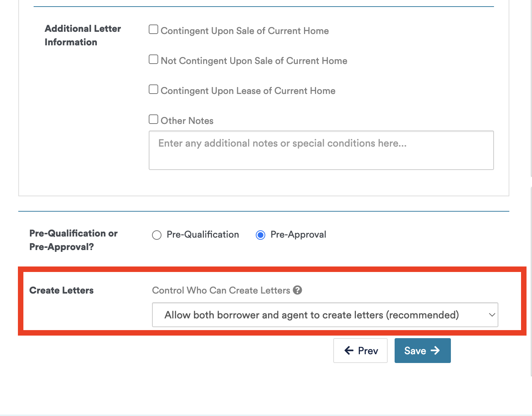This screenshot has width=532, height=416.
Task: Select the Pre-Qualification radio button
Action: pos(157,235)
